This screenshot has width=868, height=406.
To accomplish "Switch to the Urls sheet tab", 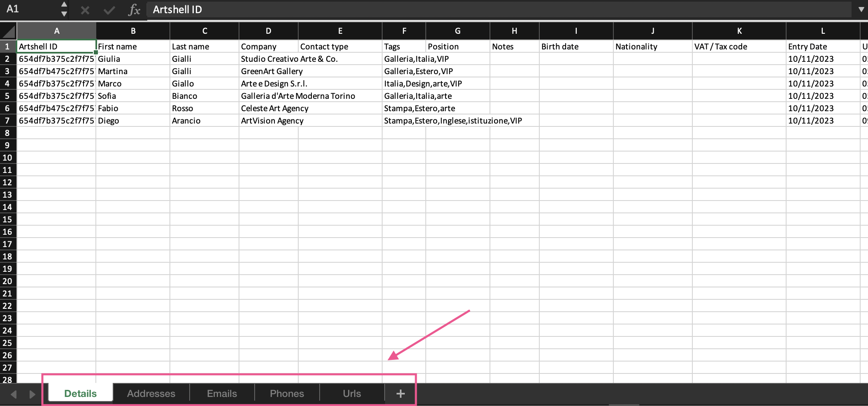I will (x=352, y=393).
